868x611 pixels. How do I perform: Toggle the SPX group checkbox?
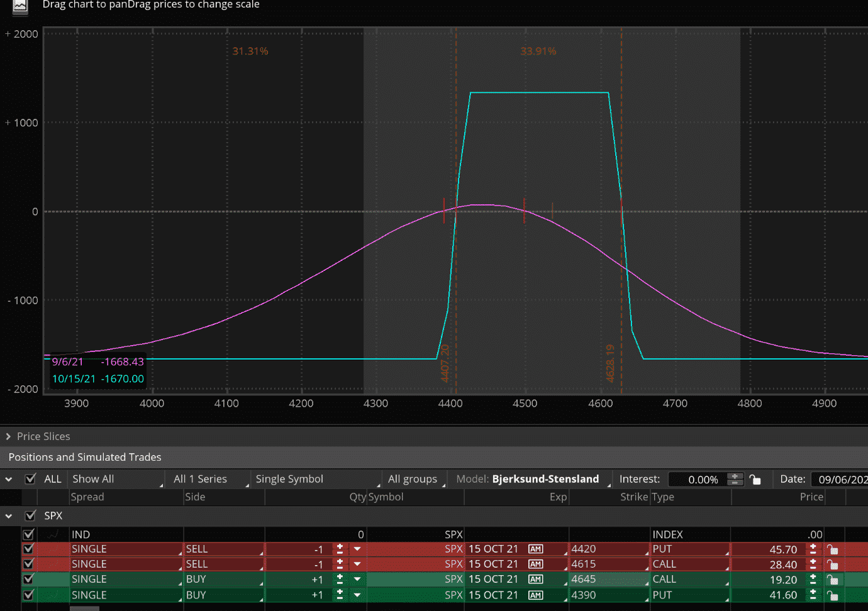coord(30,515)
